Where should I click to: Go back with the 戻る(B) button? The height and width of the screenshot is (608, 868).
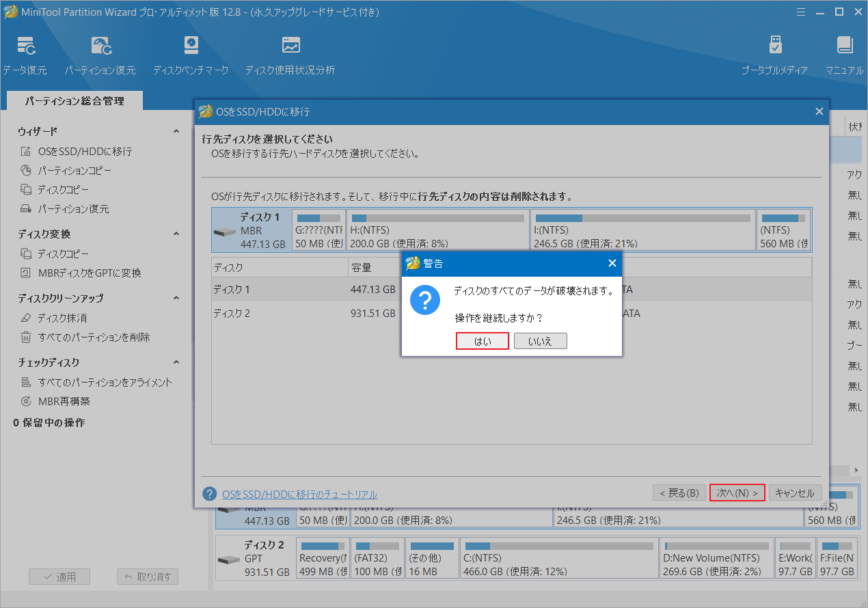coord(679,493)
